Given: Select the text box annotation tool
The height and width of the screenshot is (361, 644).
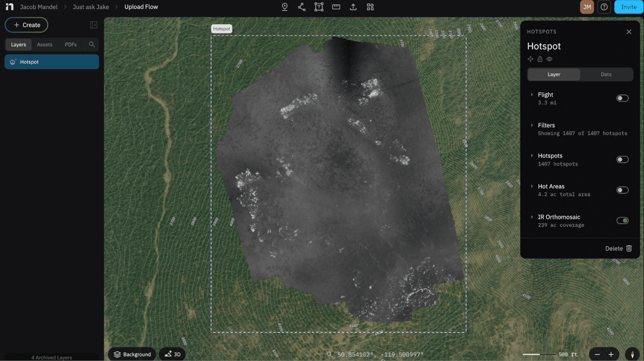Looking at the screenshot, I should [319, 7].
